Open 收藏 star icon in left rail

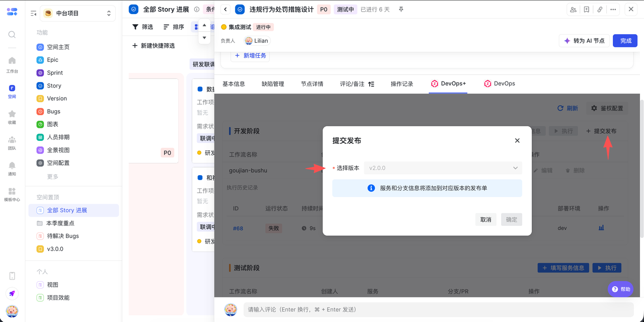[x=12, y=114]
